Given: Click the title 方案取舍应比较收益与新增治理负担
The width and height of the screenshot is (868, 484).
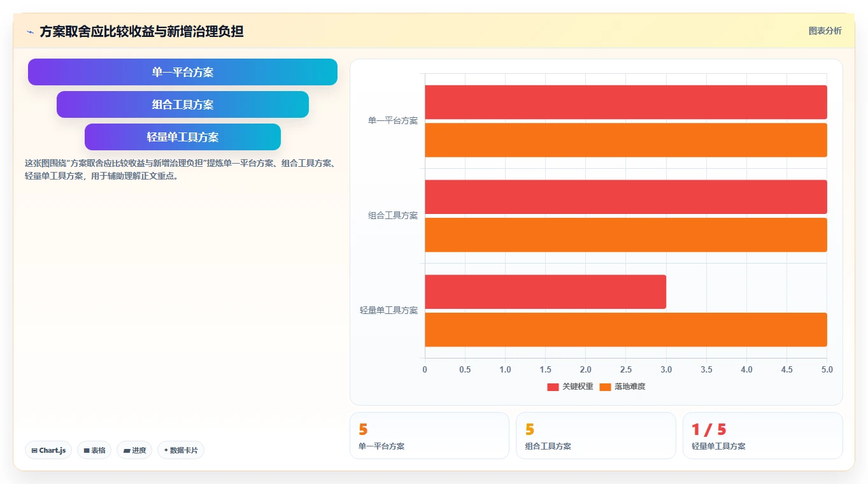Looking at the screenshot, I should (141, 31).
